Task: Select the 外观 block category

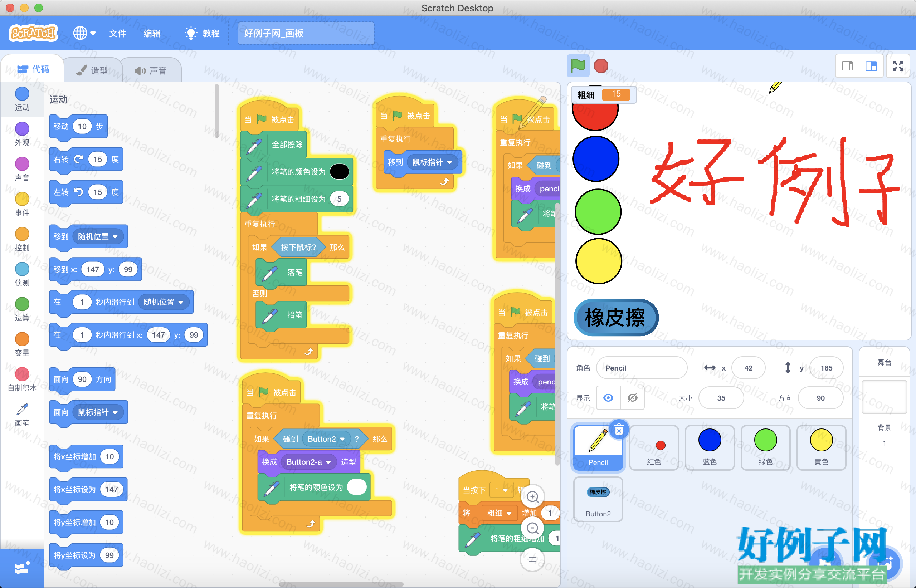Action: 22,134
